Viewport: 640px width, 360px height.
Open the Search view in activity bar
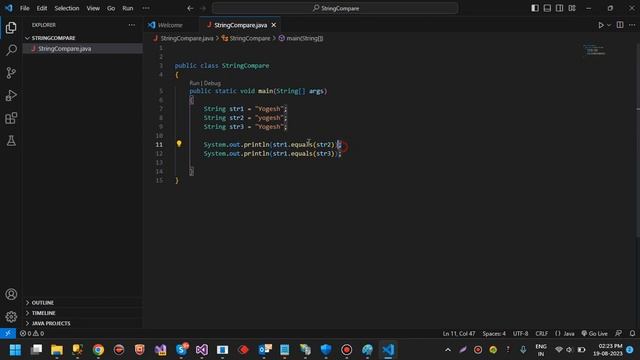[x=11, y=50]
